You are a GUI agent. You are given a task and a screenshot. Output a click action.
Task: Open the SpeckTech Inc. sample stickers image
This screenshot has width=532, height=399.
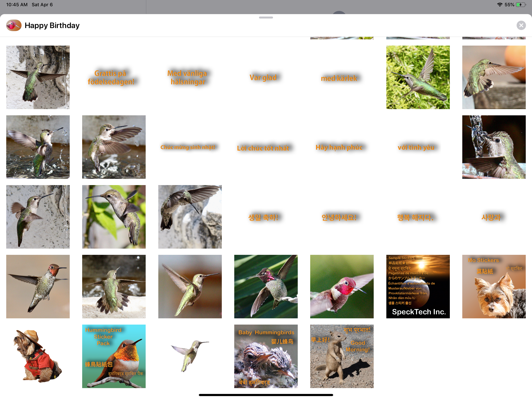[x=418, y=286]
